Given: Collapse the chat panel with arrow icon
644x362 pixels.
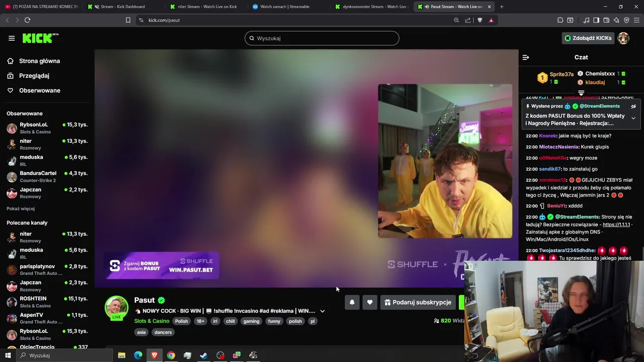Looking at the screenshot, I should coord(526,57).
